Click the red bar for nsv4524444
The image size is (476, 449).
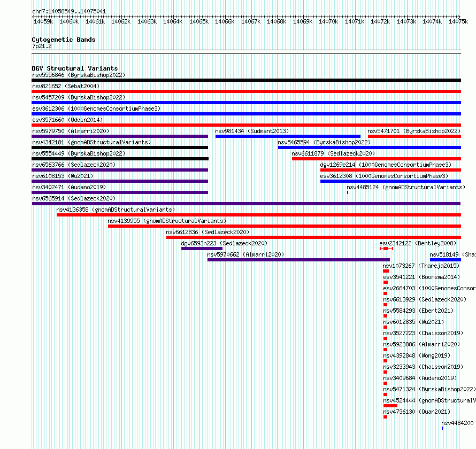390,406
